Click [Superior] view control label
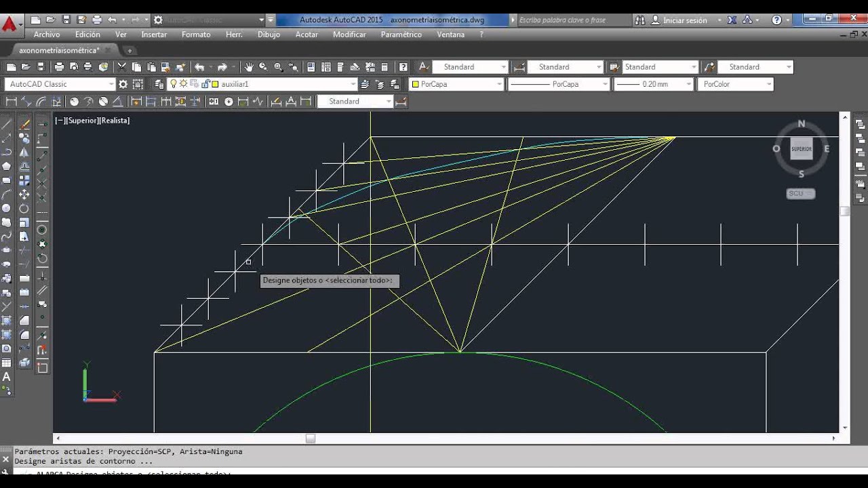The height and width of the screenshot is (488, 868). (x=83, y=120)
